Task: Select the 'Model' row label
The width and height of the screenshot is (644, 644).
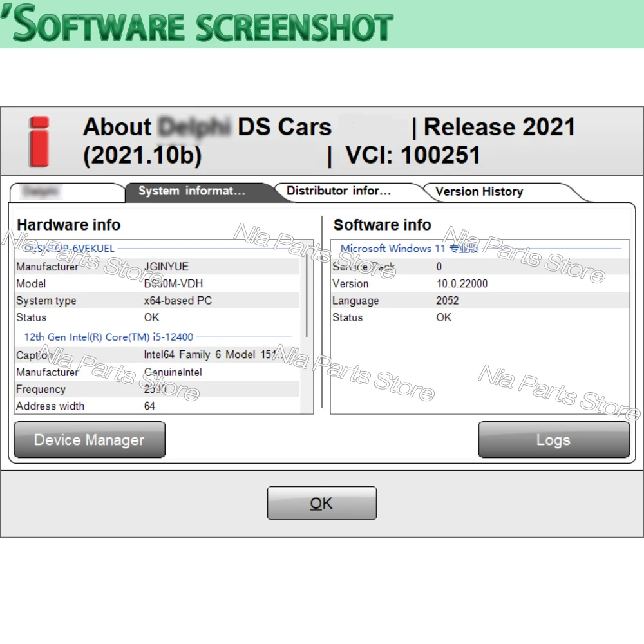Action: tap(31, 284)
